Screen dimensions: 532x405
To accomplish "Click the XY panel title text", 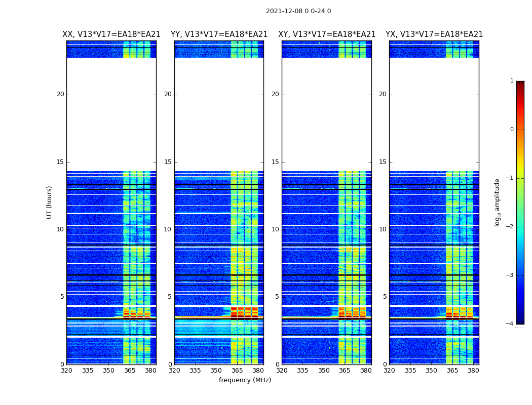I will point(327,34).
